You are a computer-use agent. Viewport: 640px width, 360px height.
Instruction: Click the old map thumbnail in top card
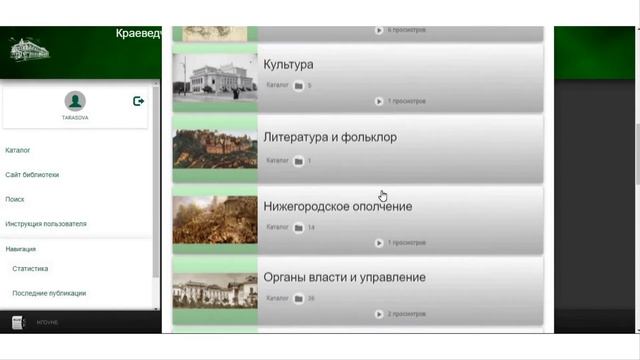(x=215, y=33)
